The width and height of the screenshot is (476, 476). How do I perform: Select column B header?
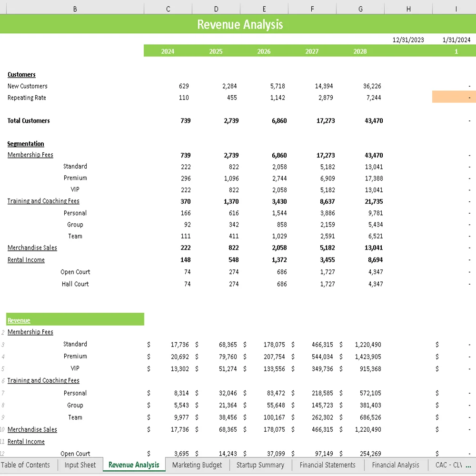click(75, 8)
